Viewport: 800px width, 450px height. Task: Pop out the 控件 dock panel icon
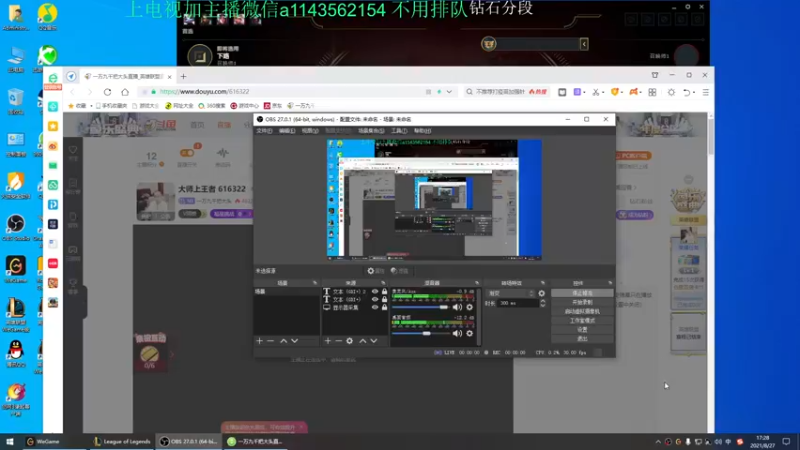[610, 283]
